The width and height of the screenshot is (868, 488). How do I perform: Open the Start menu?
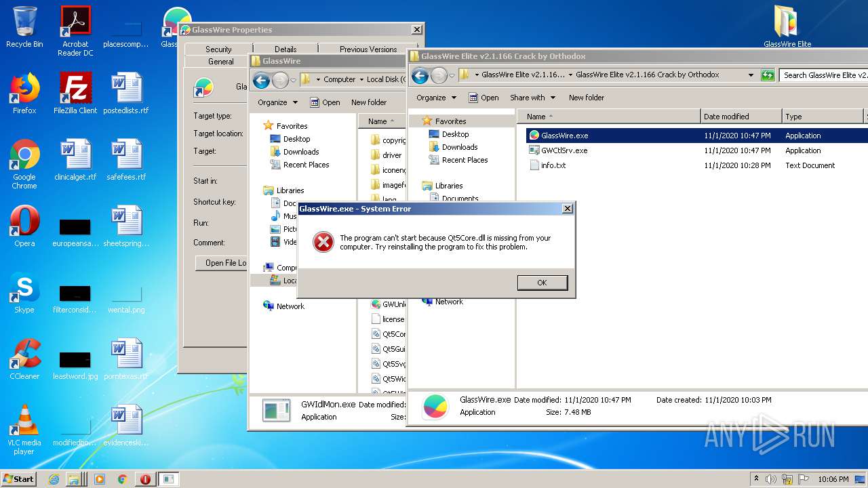tap(18, 479)
